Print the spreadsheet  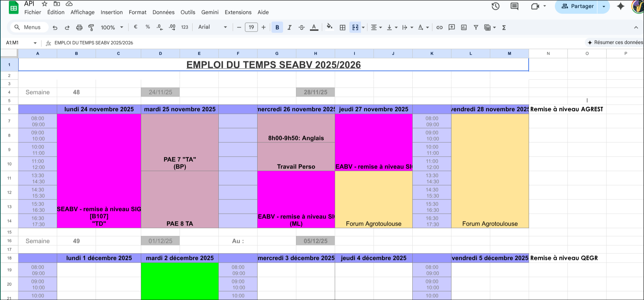(x=79, y=28)
